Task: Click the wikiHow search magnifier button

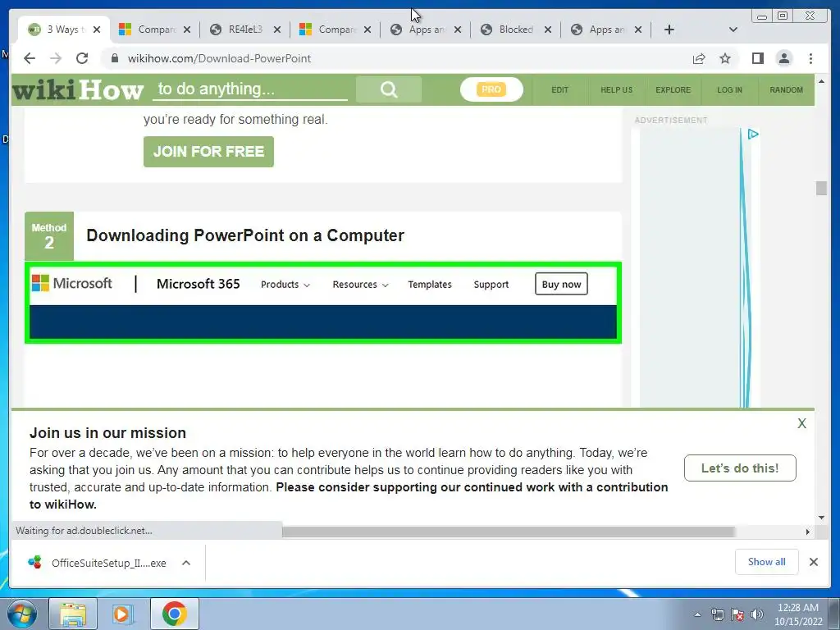Action: point(389,89)
